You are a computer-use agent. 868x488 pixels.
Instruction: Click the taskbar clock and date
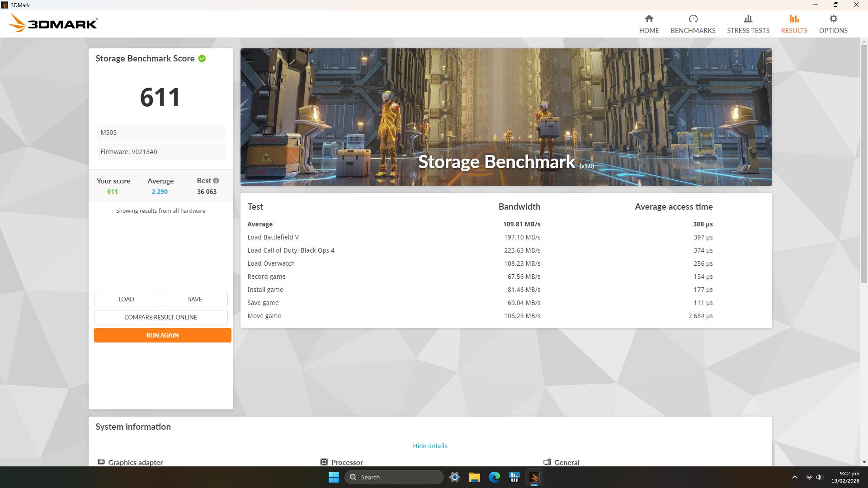(x=845, y=477)
